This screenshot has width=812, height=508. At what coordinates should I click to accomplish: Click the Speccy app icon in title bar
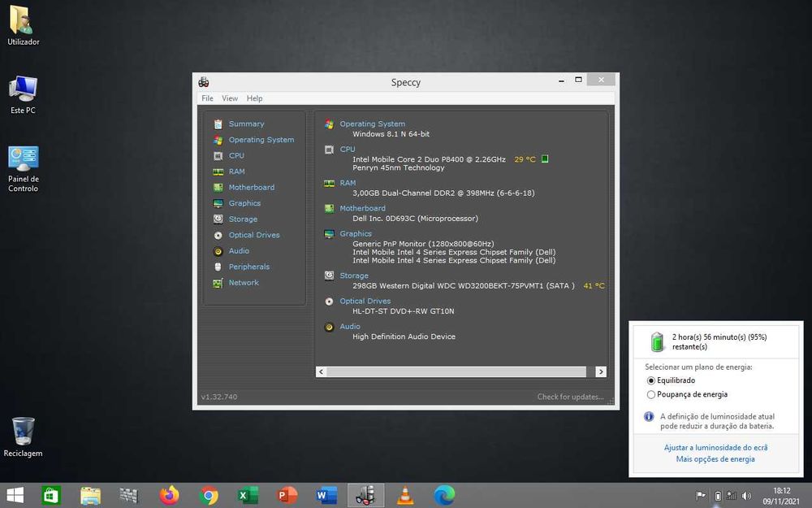click(x=204, y=82)
